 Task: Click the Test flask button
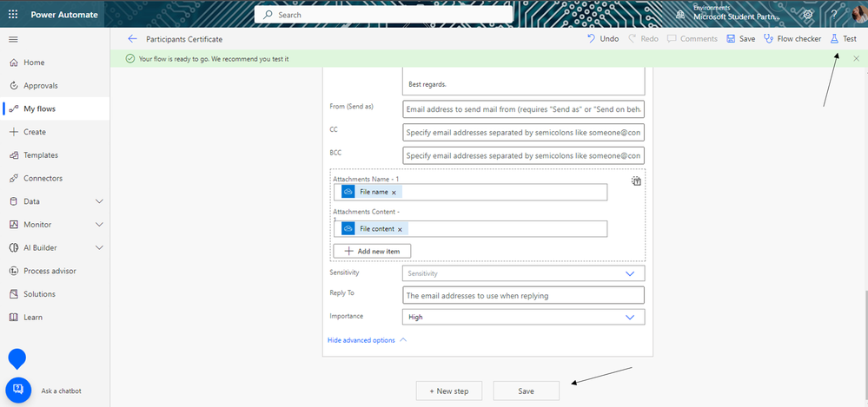tap(843, 39)
